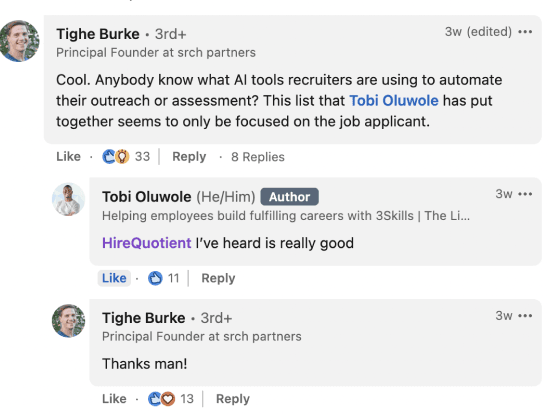The width and height of the screenshot is (549, 414).
Task: Collapse the 8 Replies thread
Action: point(258,157)
